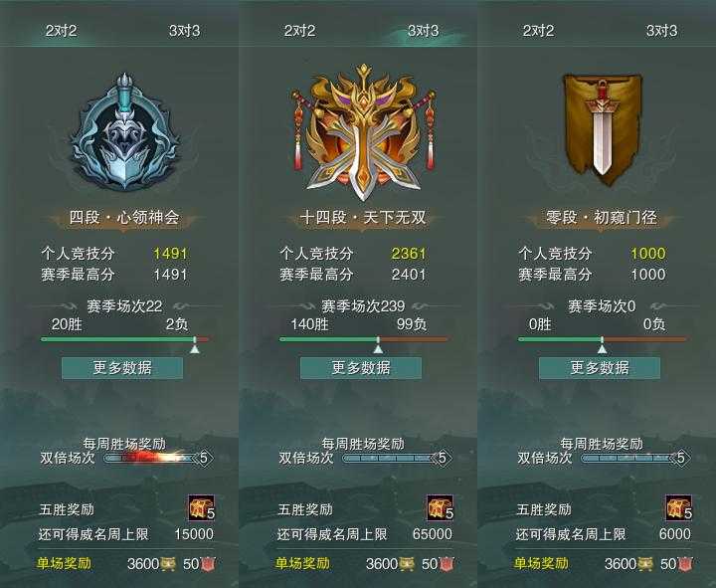Screen dimensions: 716x588
Task: Open five-win reward chest in middle panel
Action: coord(441,508)
